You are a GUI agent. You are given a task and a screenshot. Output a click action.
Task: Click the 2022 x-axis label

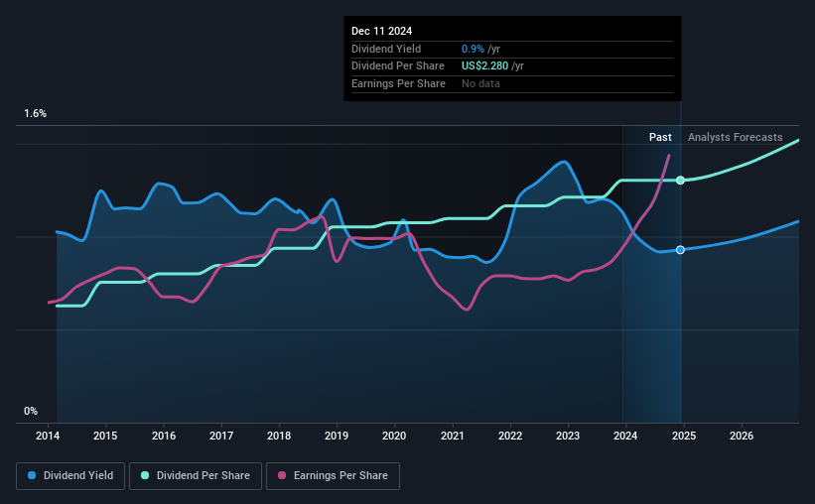510,436
